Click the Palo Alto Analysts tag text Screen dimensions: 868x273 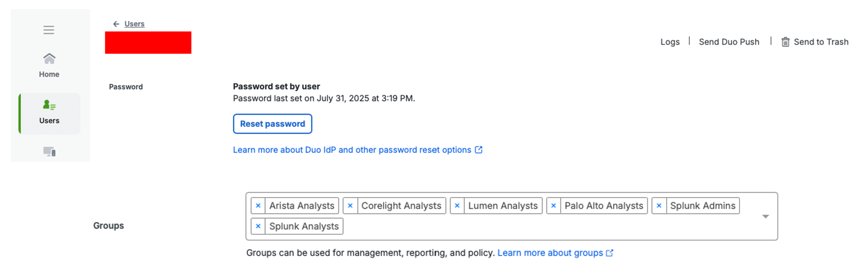(604, 206)
